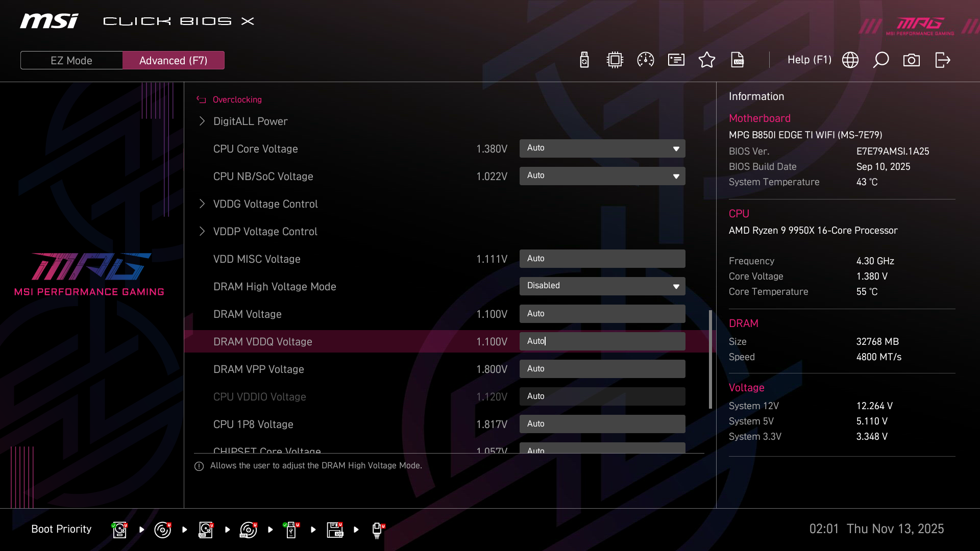Screen dimensions: 980x551
Task: Go back to Overclocking menu
Action: pyautogui.click(x=237, y=99)
